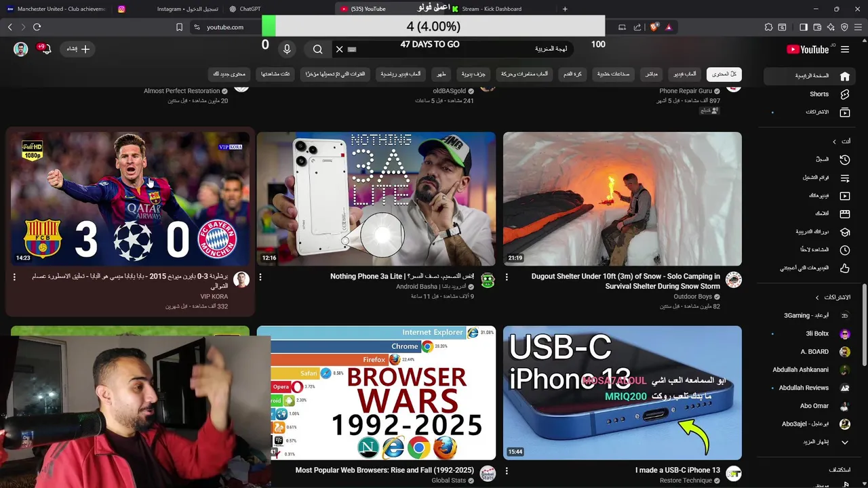Open the browser extensions puzzle icon
Image resolution: width=868 pixels, height=488 pixels.
[768, 27]
